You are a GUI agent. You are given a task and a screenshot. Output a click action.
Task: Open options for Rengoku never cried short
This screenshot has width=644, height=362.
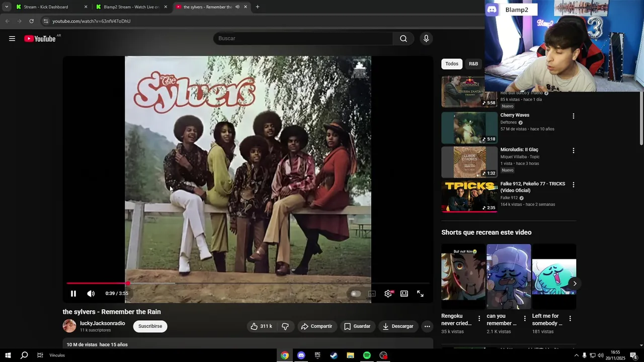point(479,318)
